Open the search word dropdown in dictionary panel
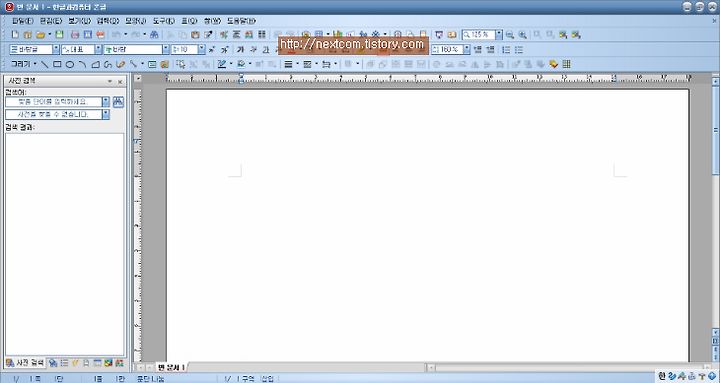This screenshot has width=720, height=383. pyautogui.click(x=106, y=101)
